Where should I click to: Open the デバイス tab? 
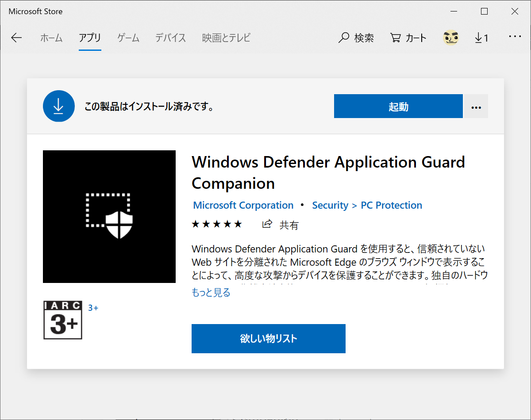[x=170, y=38]
